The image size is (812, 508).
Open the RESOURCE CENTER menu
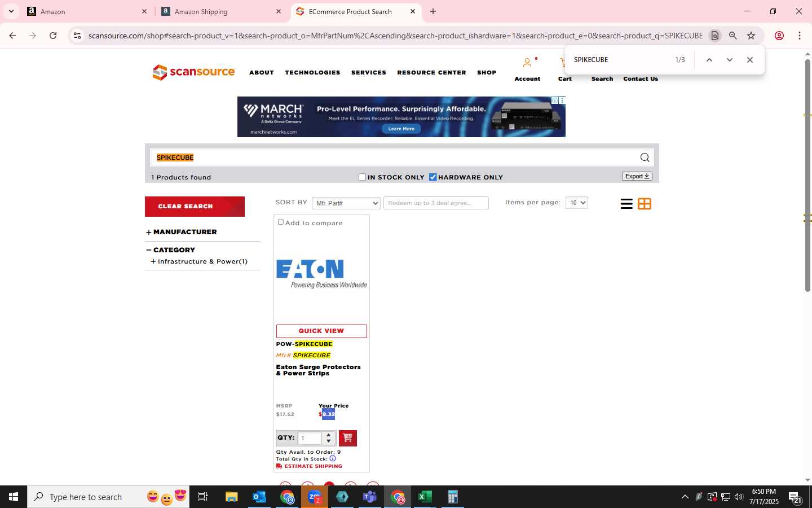coord(431,73)
